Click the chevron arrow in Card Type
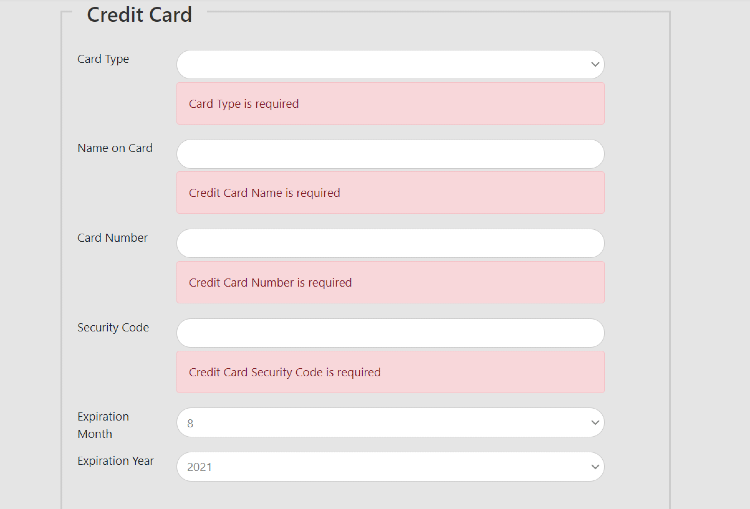This screenshot has height=509, width=750. [595, 64]
